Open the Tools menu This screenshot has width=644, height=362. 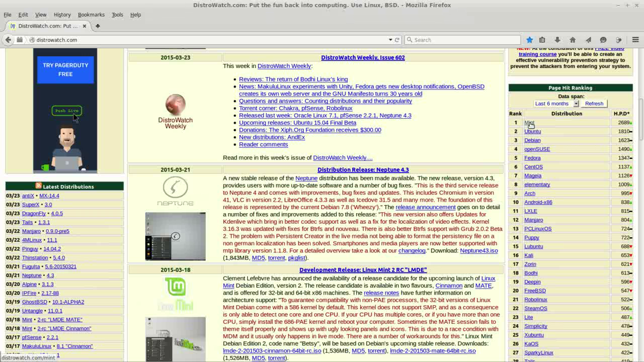[x=117, y=15]
